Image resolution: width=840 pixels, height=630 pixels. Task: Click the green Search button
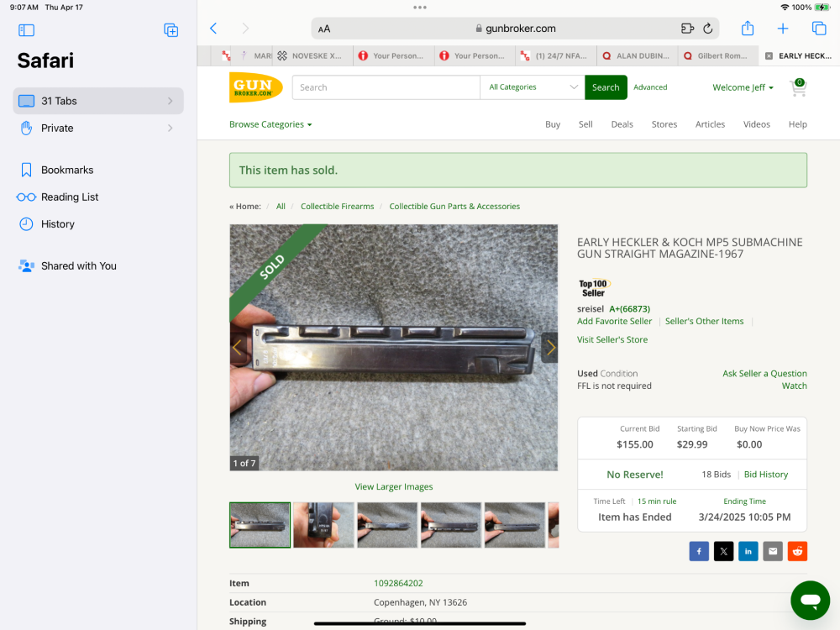(606, 87)
